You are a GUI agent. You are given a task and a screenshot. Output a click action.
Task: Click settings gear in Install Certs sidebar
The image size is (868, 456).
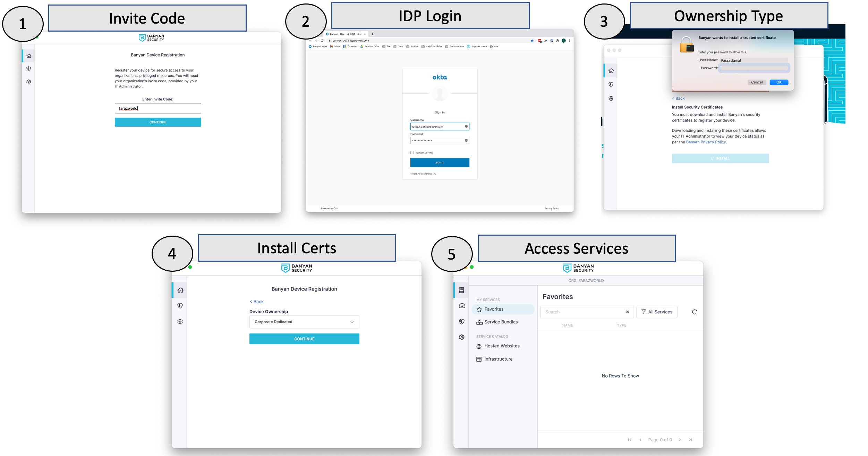point(180,321)
